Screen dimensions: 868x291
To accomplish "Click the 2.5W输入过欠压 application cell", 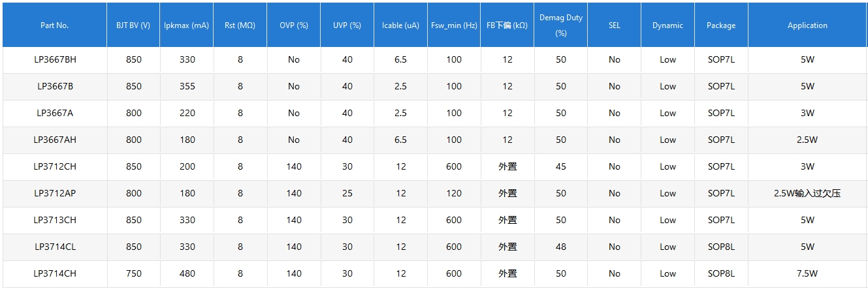I will (807, 193).
